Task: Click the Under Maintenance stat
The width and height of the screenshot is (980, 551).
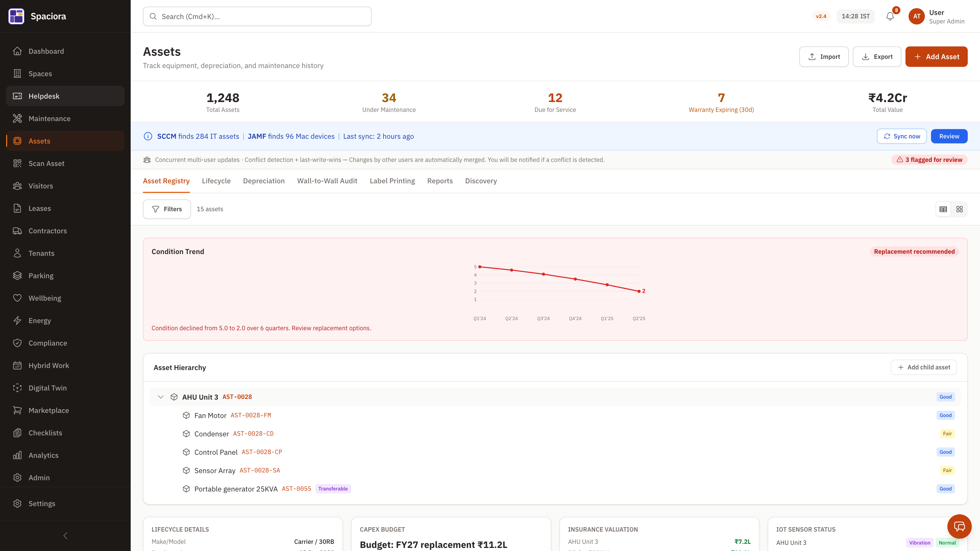Action: (389, 103)
